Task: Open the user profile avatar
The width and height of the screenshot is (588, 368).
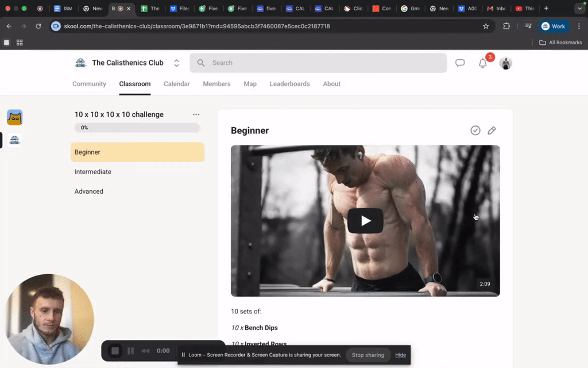Action: (505, 63)
